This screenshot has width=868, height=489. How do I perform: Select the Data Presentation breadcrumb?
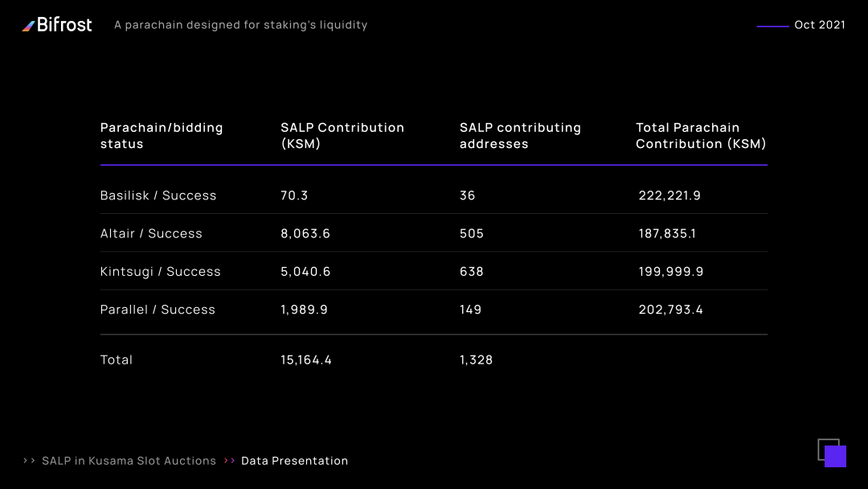(294, 461)
